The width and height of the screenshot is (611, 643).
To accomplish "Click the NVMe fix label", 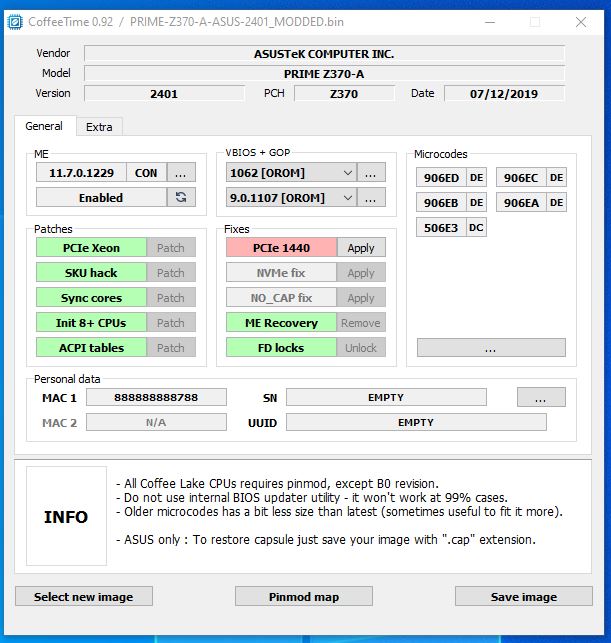I will tap(281, 273).
